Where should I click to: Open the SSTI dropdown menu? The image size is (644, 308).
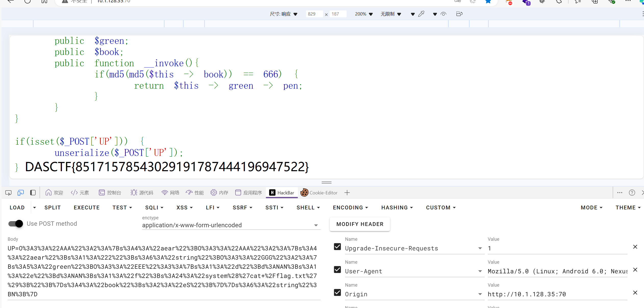274,208
